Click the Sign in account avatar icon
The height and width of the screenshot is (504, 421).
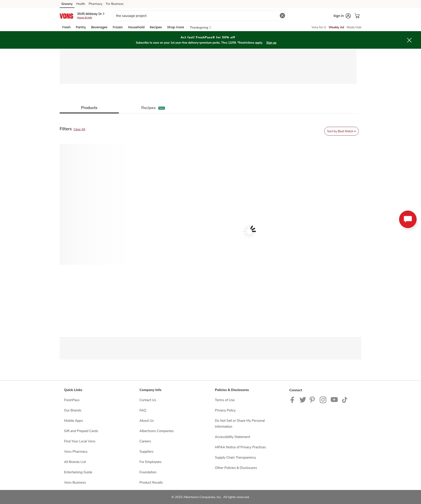click(348, 16)
